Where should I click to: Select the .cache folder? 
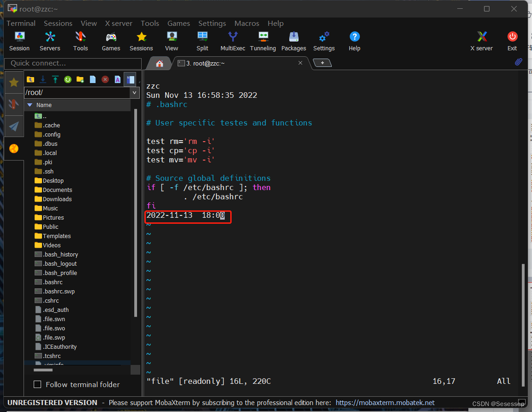tap(48, 125)
